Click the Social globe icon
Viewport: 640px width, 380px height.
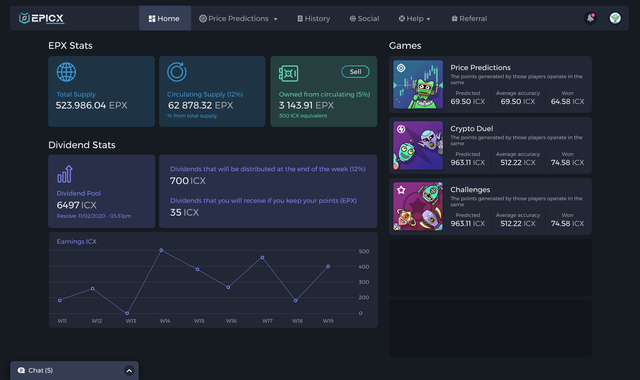(353, 18)
